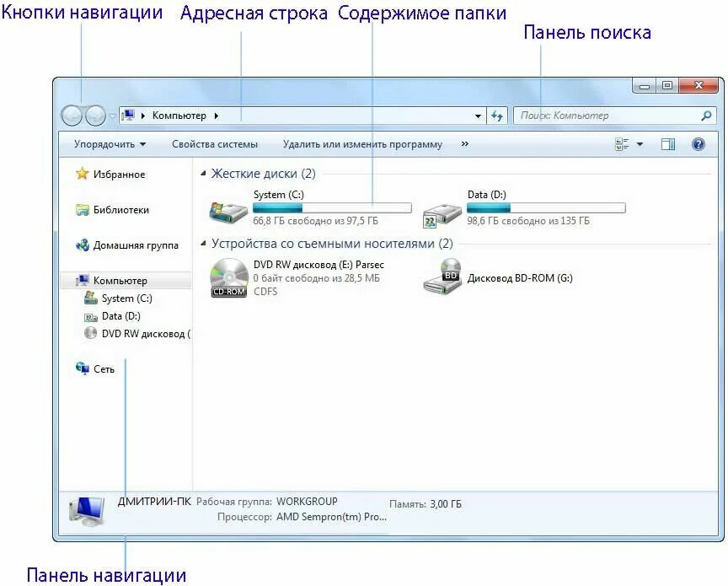
Task: Click the Back navigation arrow button
Action: (x=72, y=116)
